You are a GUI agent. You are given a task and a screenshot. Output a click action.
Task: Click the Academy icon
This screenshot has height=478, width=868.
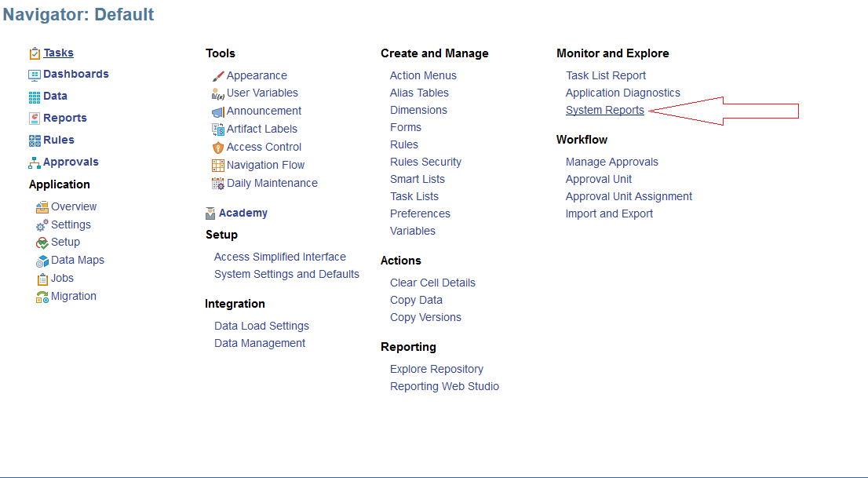[x=210, y=212]
